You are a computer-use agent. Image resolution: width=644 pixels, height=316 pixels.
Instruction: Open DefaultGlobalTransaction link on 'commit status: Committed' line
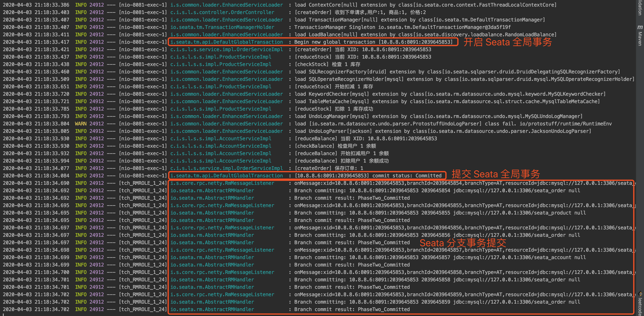(226, 176)
